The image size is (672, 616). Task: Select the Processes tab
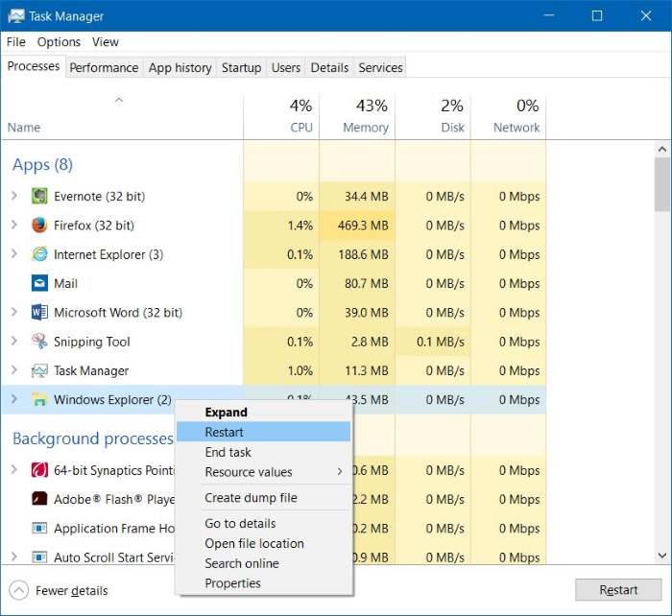(x=34, y=66)
